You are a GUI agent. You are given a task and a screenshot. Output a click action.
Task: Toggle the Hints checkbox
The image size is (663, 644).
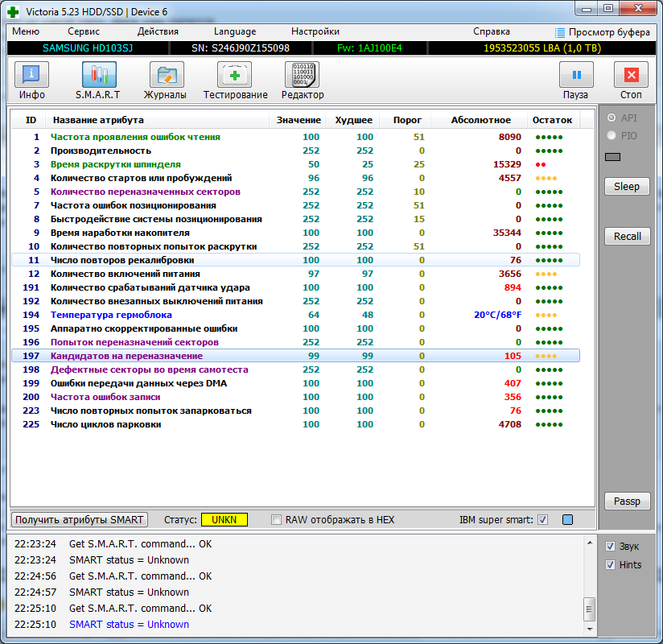(610, 565)
